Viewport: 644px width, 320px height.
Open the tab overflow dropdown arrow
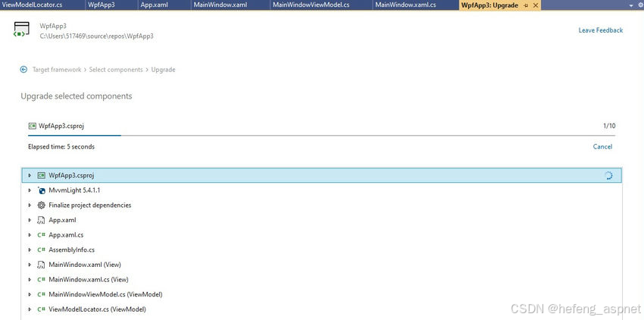pos(631,6)
